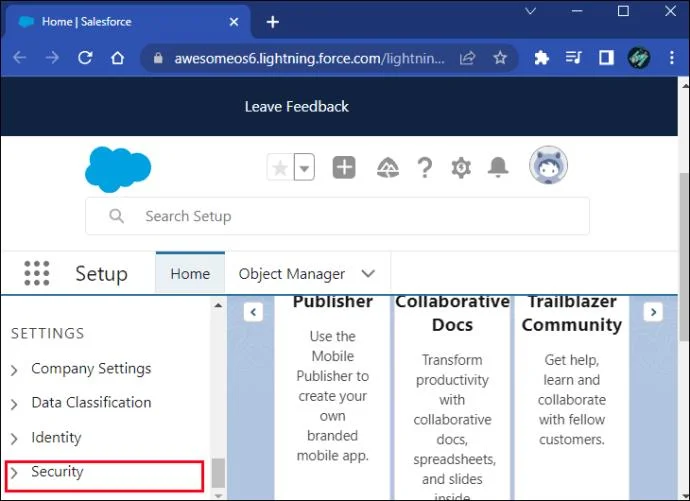Open Trailhead guidance center icon

click(x=388, y=168)
